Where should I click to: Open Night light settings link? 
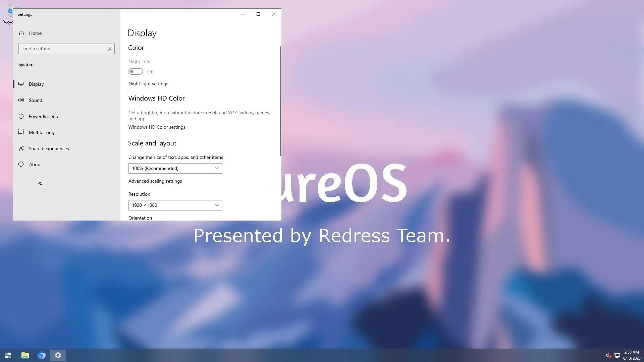pyautogui.click(x=148, y=83)
